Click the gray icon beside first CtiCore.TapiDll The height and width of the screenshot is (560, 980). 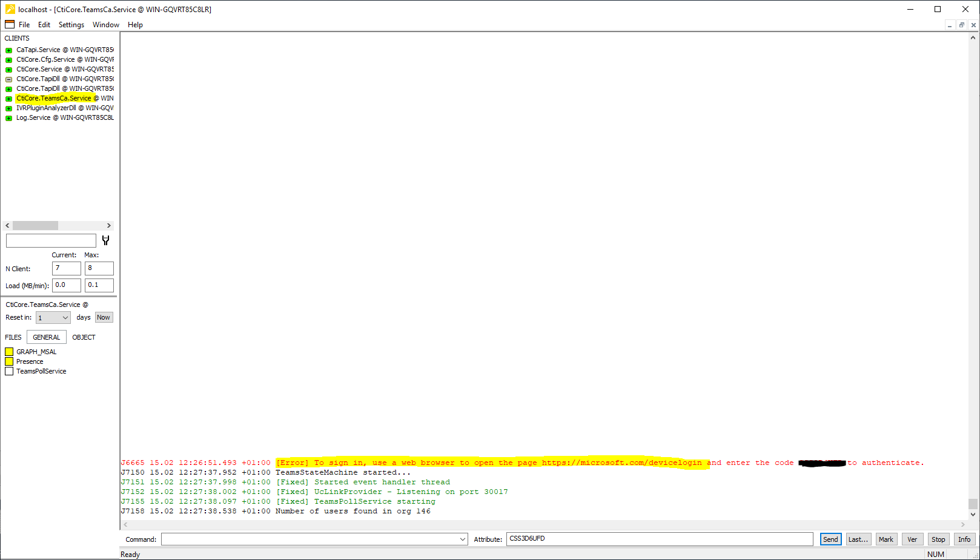tap(9, 79)
